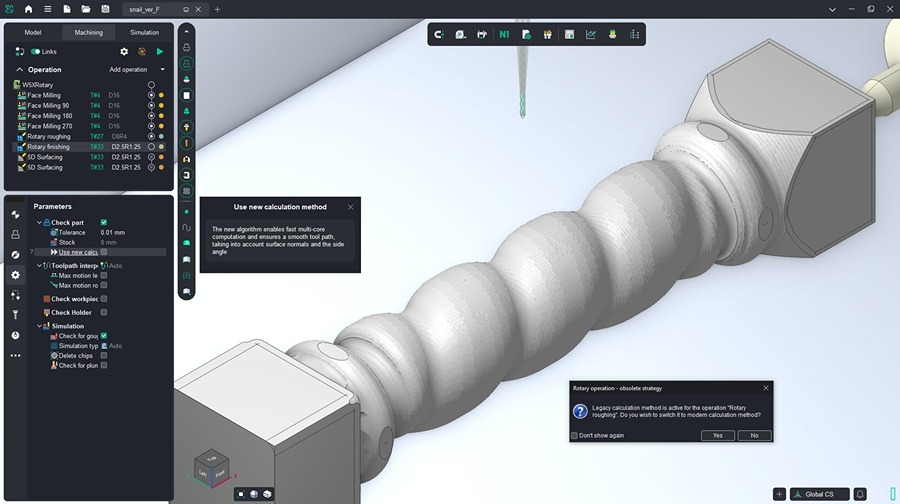Check the Don't show again box

click(x=574, y=435)
